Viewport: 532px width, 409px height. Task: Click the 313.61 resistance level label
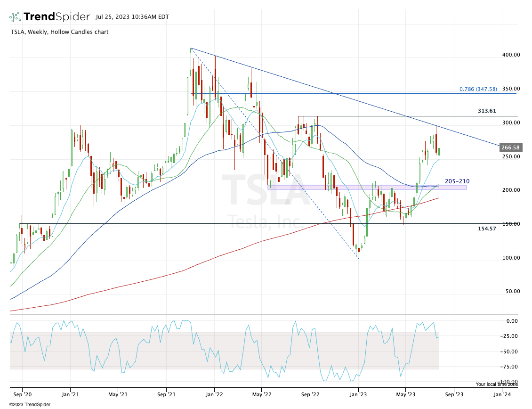487,111
